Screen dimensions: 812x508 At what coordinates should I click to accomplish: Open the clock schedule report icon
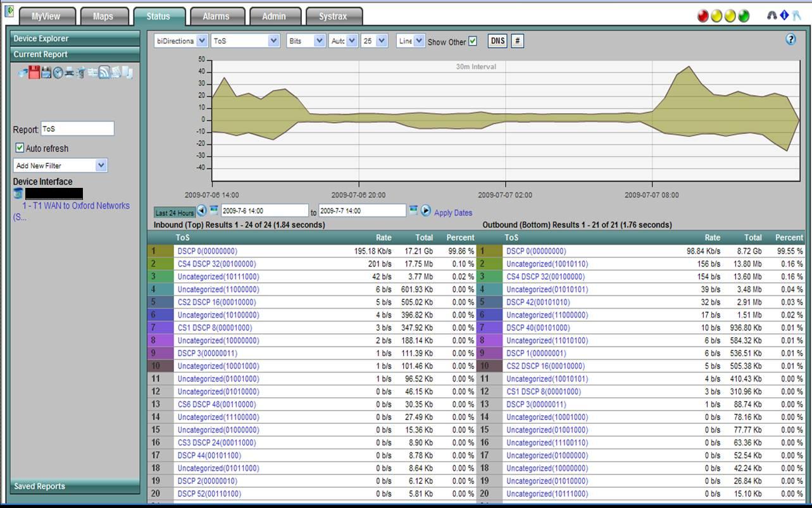(58, 73)
